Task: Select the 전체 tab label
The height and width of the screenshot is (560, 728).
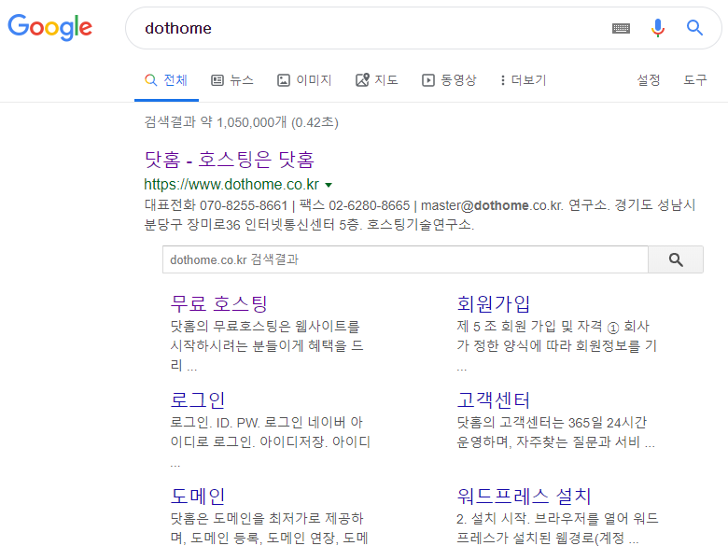Action: pos(175,80)
